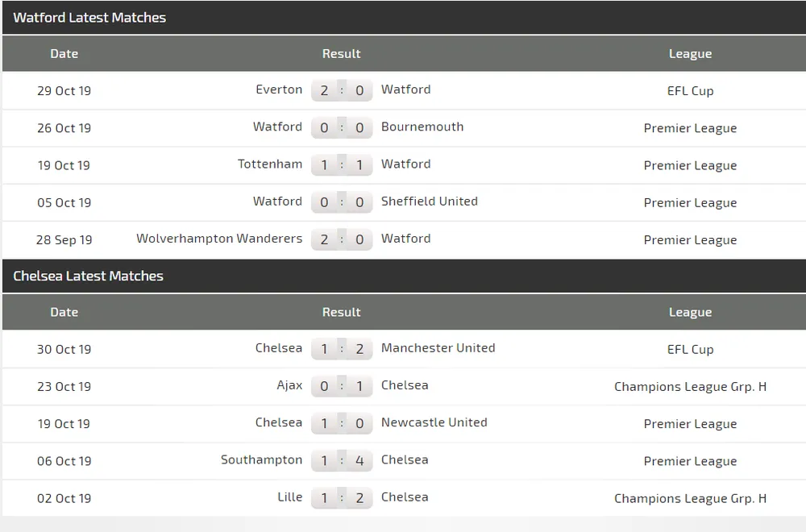Screen dimensions: 806x532
Task: Click the Southampton vs Chelsea 1:4 score
Action: click(342, 460)
